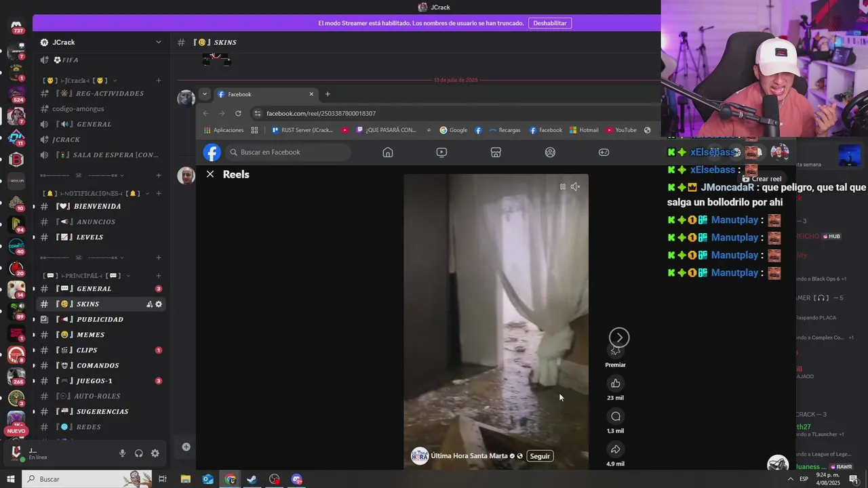Open Discord user settings gear
This screenshot has height=488, width=868.
click(x=155, y=453)
